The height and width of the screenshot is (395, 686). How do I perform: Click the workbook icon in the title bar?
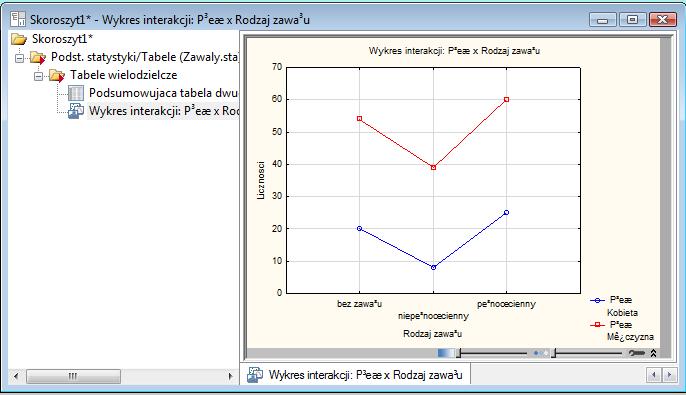(18, 20)
